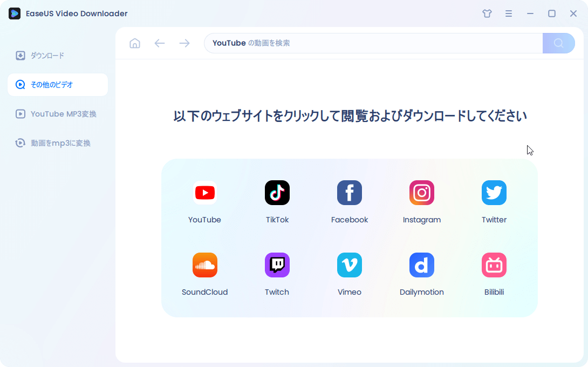Open the YouTube site icon
This screenshot has height=367, width=588.
pyautogui.click(x=204, y=193)
